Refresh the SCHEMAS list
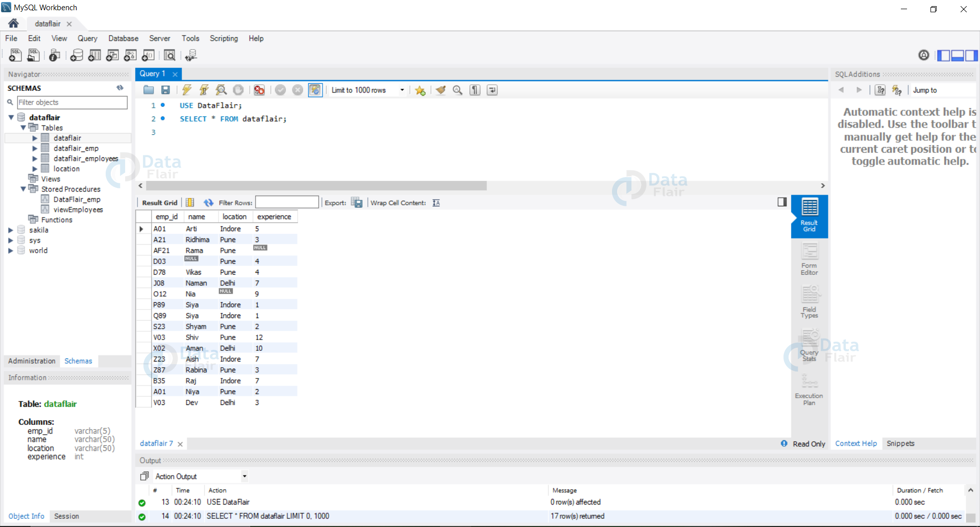980x527 pixels. (120, 88)
